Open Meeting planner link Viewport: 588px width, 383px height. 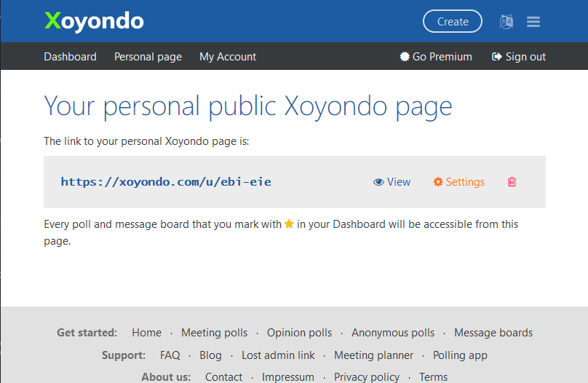[x=373, y=355]
